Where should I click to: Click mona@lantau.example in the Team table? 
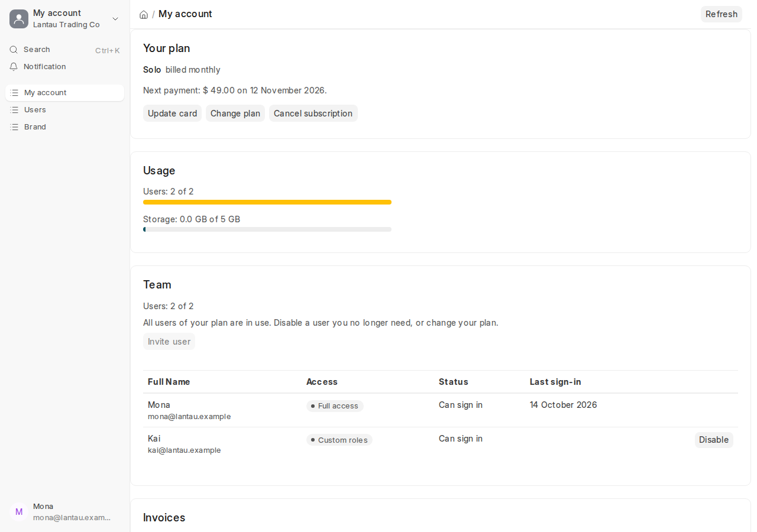click(189, 417)
